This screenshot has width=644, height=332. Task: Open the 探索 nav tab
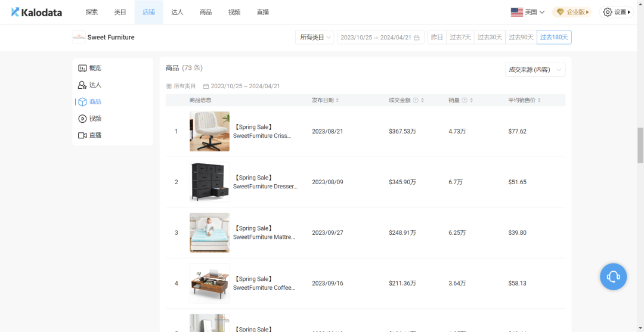[92, 13]
